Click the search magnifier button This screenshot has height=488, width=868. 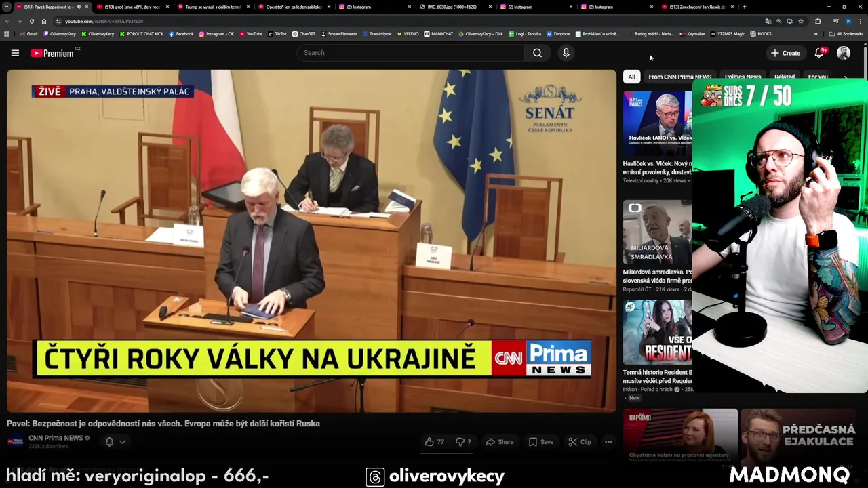pyautogui.click(x=537, y=53)
